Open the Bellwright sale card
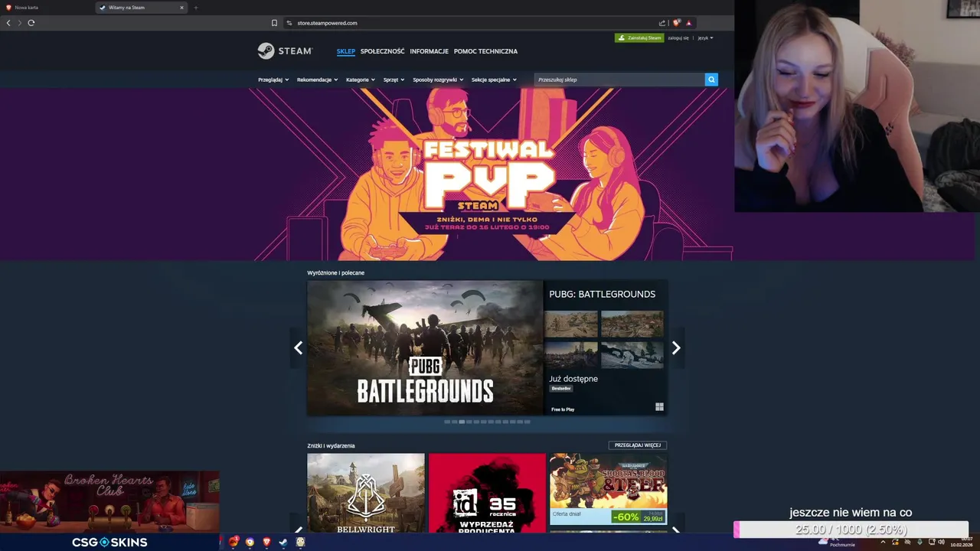This screenshot has width=980, height=551. click(366, 493)
